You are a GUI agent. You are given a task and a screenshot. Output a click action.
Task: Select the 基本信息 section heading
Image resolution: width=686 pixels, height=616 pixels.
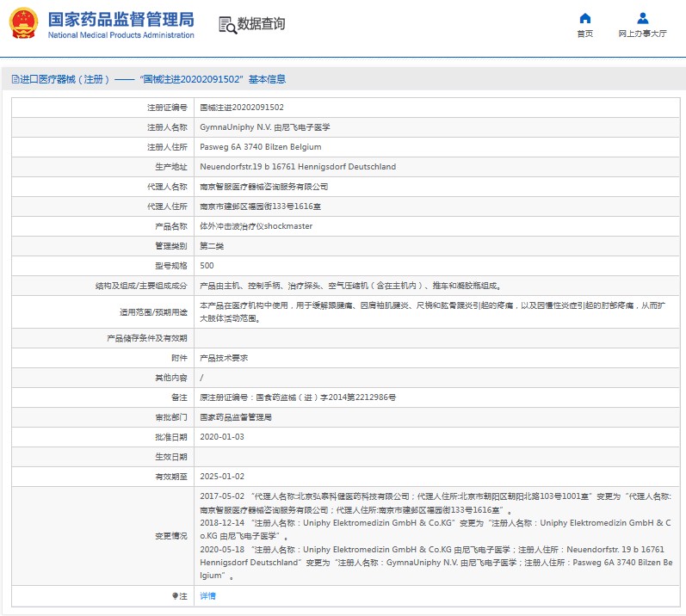[x=267, y=79]
